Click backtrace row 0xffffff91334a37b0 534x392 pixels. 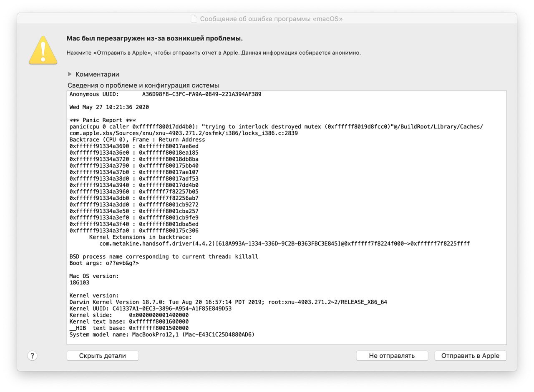click(134, 172)
